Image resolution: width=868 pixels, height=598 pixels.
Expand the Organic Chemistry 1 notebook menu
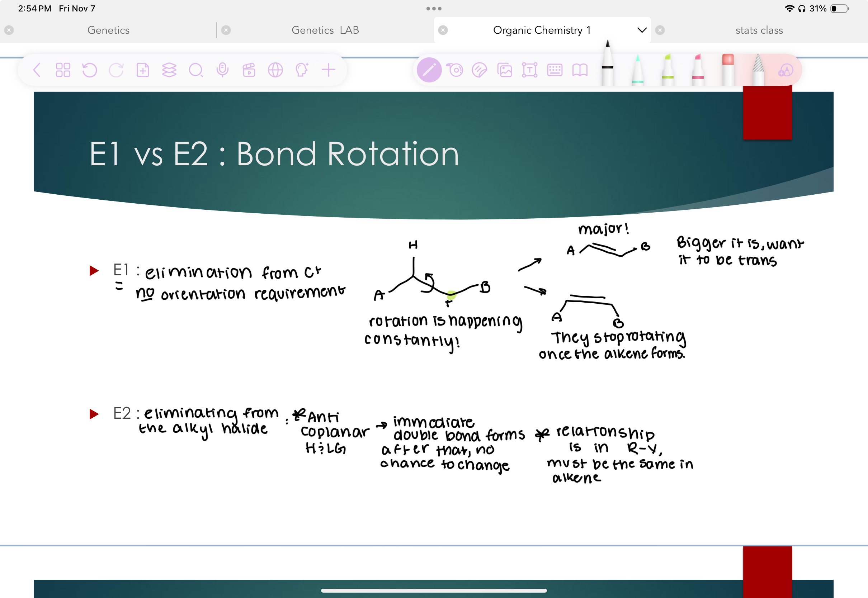[642, 30]
